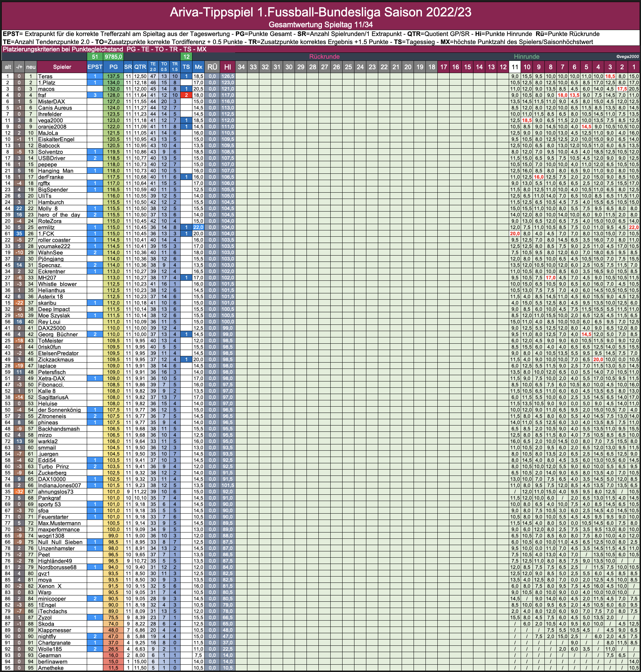Select player name 'Deep Impact'

click(54, 309)
